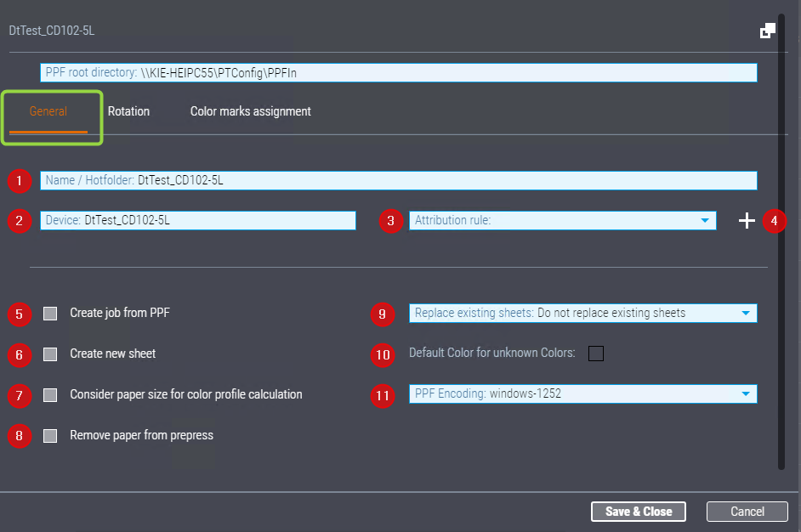This screenshot has height=532, width=801.
Task: Check the Default Color for unknown Colors box
Action: tap(595, 354)
